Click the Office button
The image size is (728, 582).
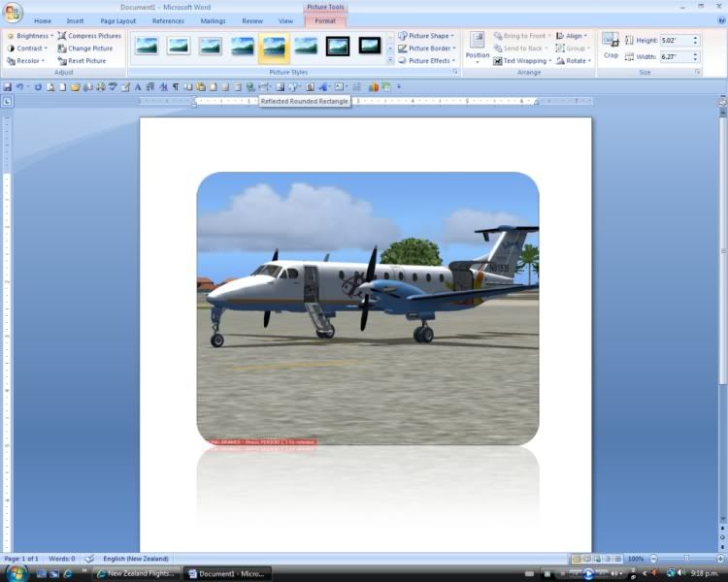click(x=13, y=12)
